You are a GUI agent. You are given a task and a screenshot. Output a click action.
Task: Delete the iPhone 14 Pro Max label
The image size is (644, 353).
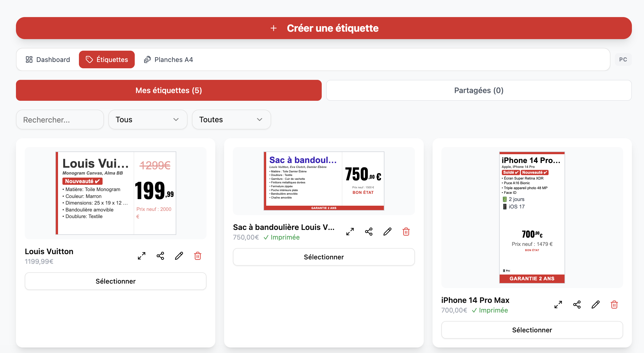click(614, 305)
